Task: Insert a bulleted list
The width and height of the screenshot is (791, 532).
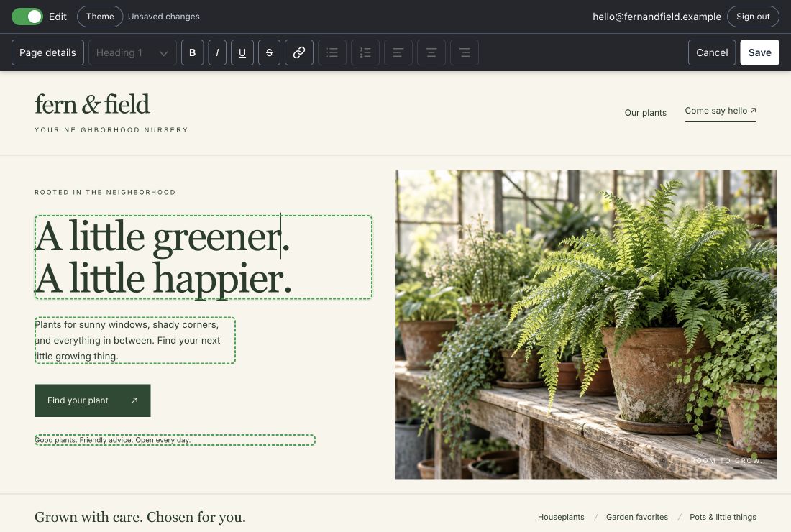Action: (332, 52)
